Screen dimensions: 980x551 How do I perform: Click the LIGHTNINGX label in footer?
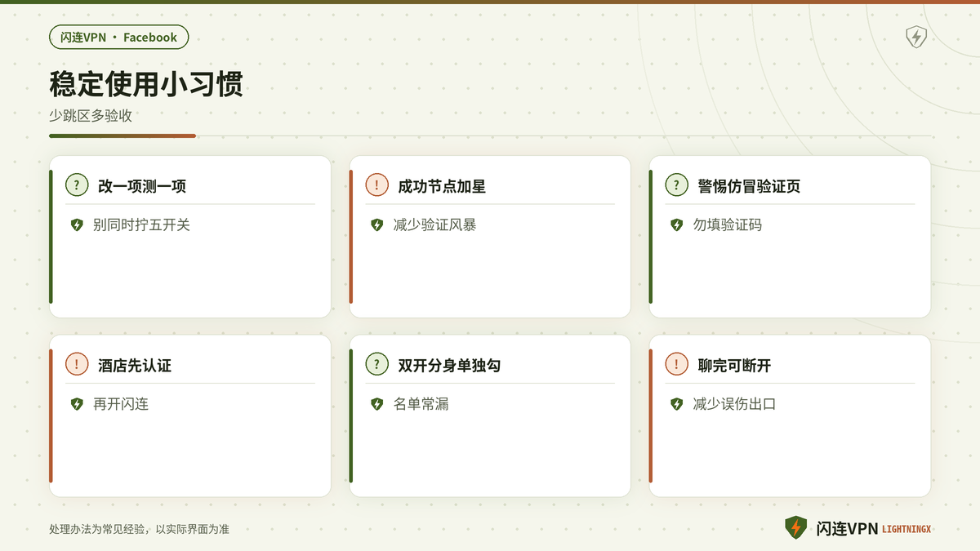pyautogui.click(x=906, y=530)
